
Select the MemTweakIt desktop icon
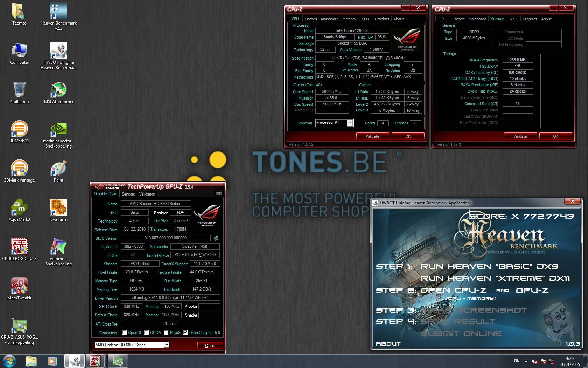pyautogui.click(x=19, y=289)
